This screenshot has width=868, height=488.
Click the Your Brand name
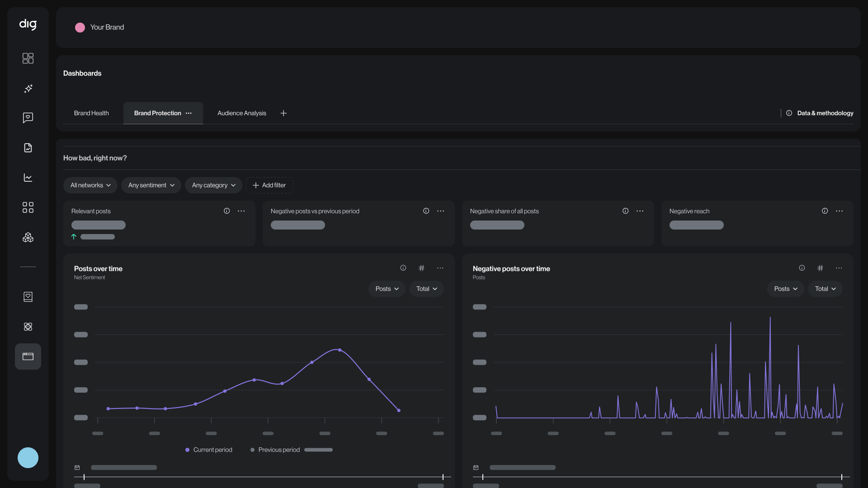[107, 28]
